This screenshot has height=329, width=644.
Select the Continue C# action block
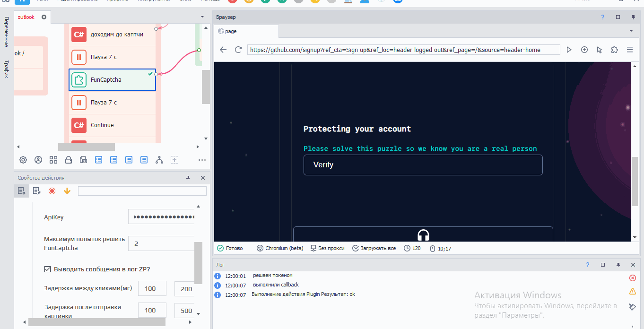[x=112, y=125]
